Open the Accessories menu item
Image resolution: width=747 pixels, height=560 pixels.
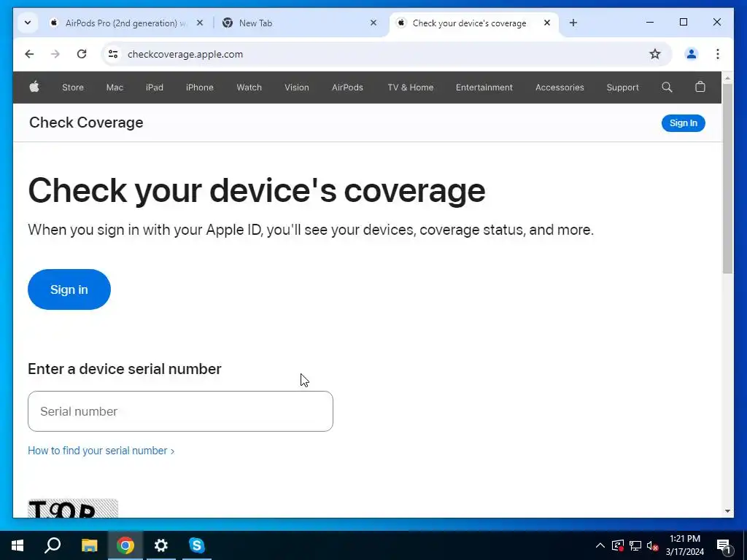pyautogui.click(x=560, y=87)
